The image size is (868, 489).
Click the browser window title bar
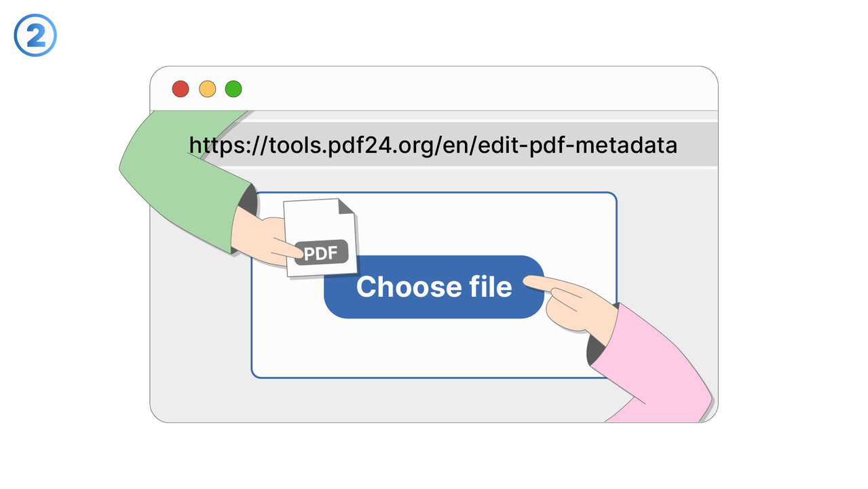tap(475, 89)
